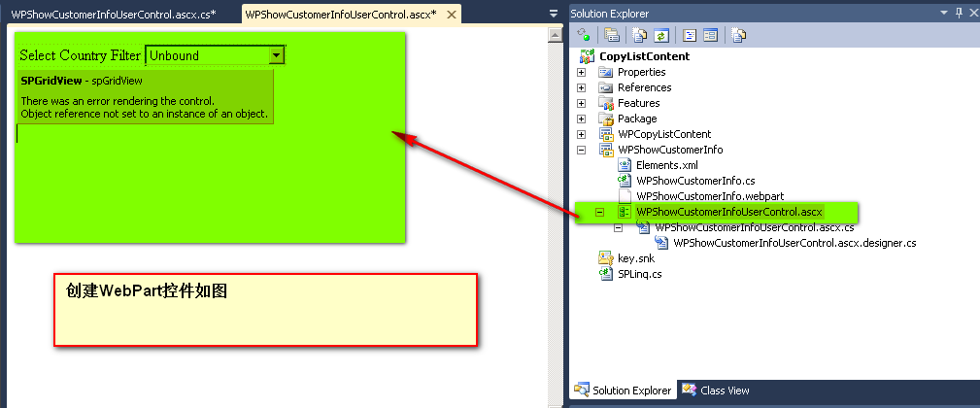The height and width of the screenshot is (408, 980).
Task: Click the Object reference error text
Action: [x=145, y=114]
